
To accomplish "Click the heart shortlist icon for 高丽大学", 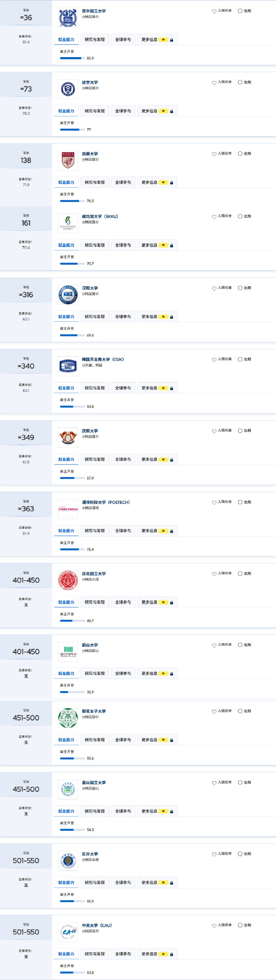I will 214,154.
